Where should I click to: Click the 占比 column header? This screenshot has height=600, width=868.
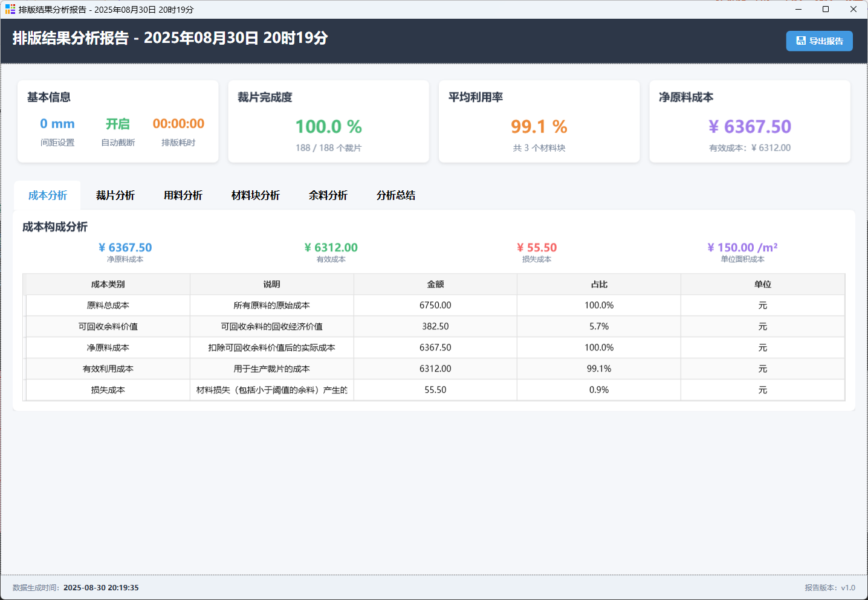(599, 284)
